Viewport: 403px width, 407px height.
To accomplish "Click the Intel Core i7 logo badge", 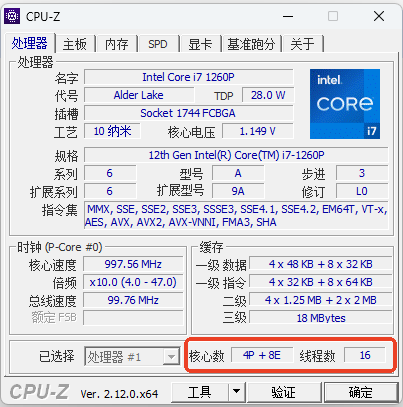I will point(345,104).
